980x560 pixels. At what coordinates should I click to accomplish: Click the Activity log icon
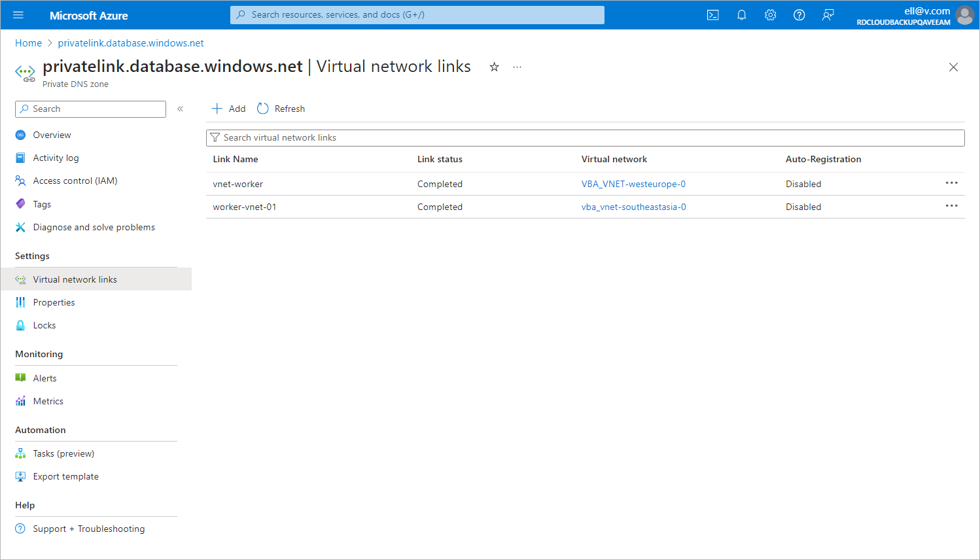pos(20,158)
